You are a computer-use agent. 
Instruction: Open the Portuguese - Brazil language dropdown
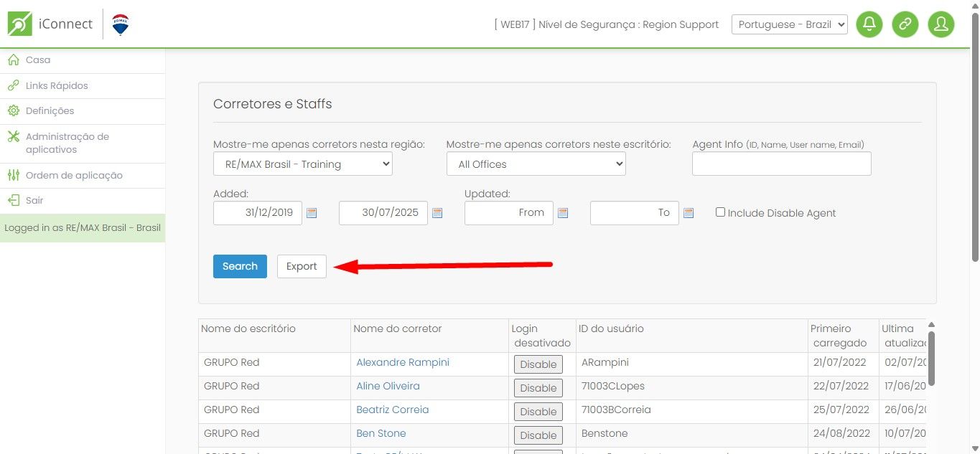790,24
